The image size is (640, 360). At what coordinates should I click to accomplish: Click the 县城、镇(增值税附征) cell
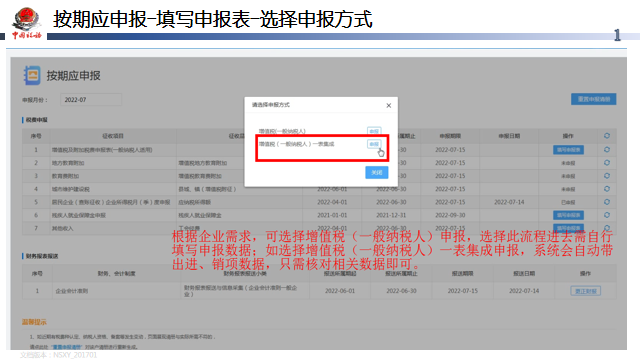(207, 189)
